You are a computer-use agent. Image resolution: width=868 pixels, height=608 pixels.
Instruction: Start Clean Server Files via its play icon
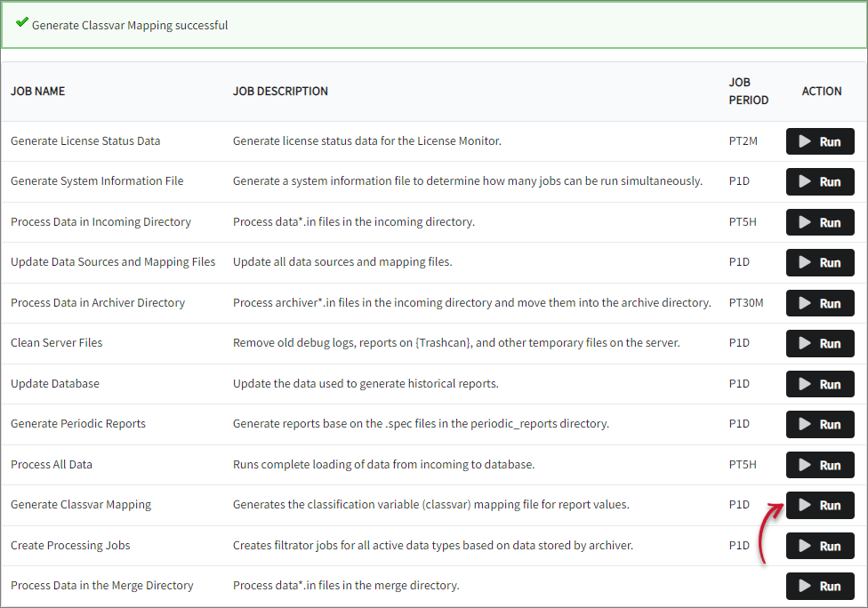tap(805, 343)
